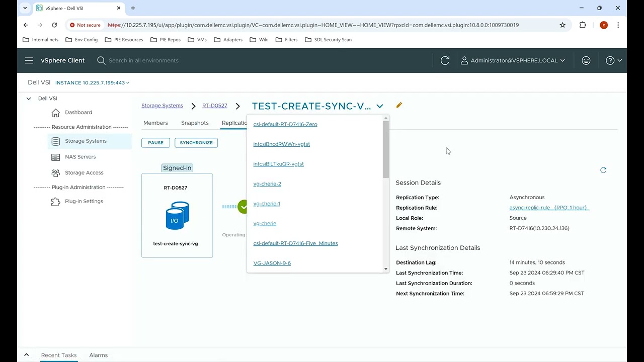
Task: Select csi-default-RT-D7416-Five_Minutes from the list
Action: point(295,243)
